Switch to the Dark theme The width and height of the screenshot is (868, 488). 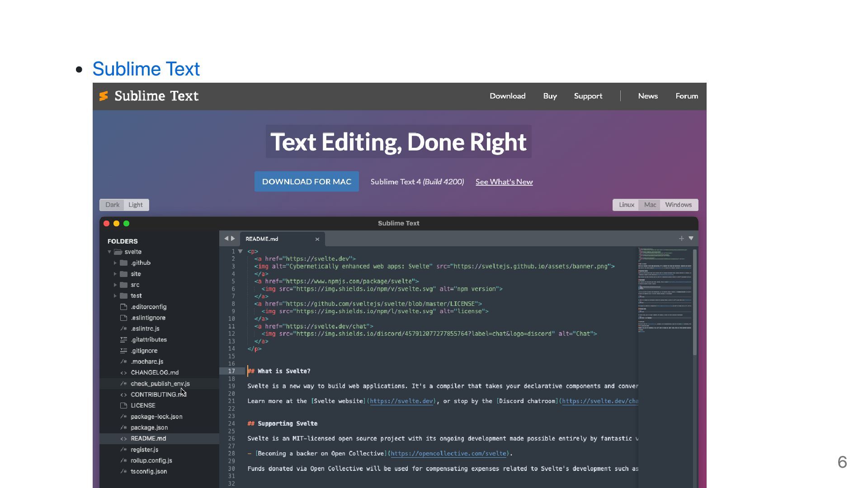pyautogui.click(x=112, y=205)
